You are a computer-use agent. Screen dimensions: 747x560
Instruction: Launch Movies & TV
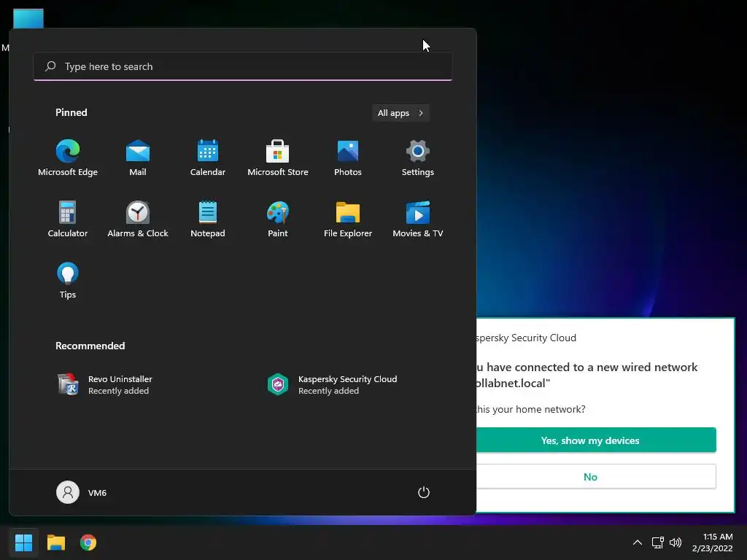point(418,219)
